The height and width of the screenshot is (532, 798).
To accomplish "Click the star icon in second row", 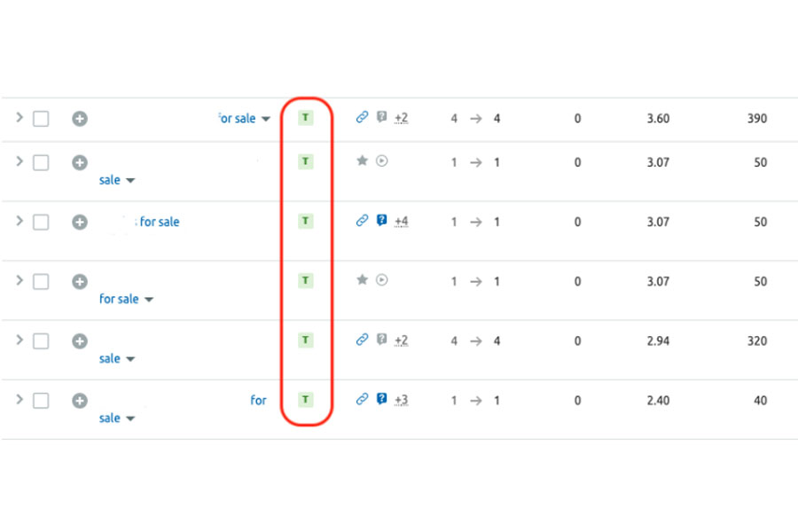I will click(x=362, y=160).
